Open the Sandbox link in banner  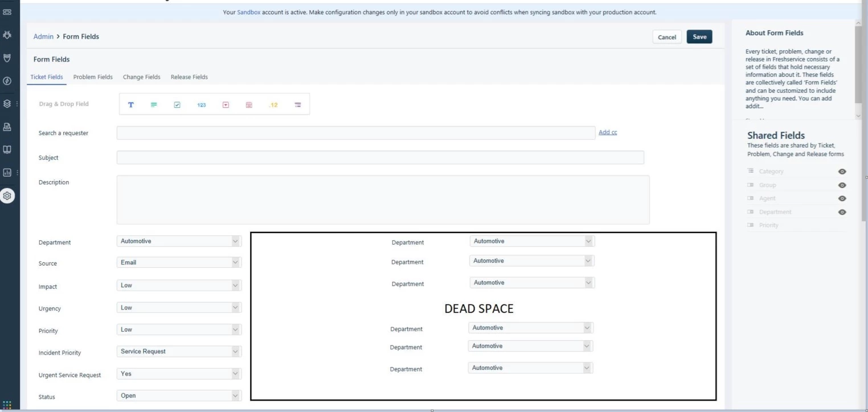click(249, 12)
